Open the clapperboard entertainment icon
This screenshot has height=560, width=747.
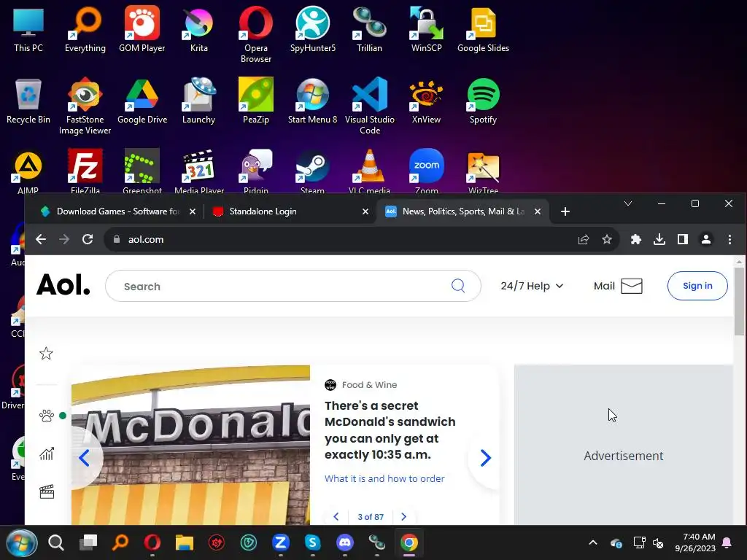click(47, 491)
